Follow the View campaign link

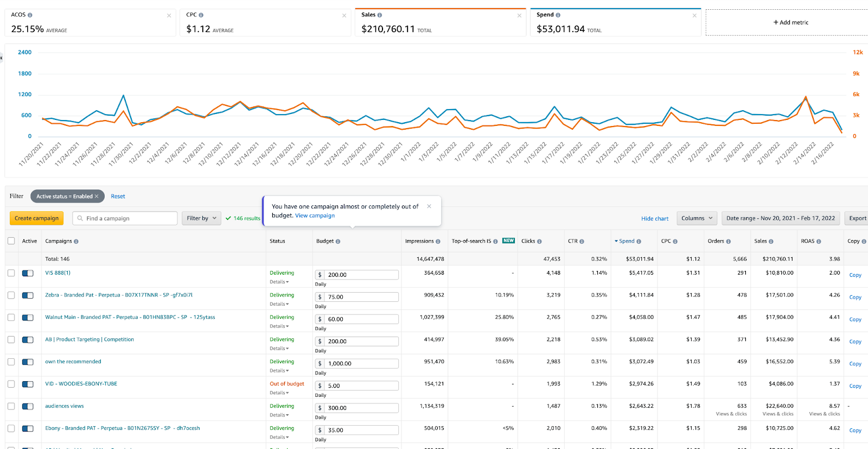(315, 216)
